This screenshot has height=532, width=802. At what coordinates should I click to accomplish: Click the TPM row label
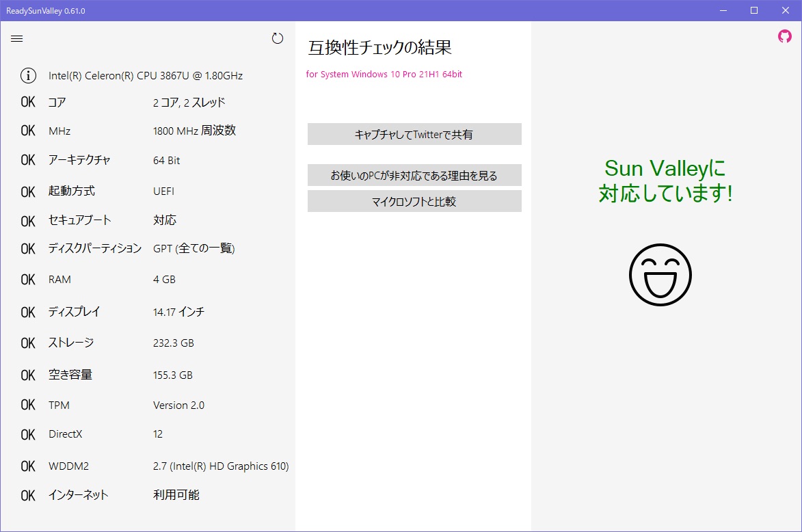point(59,405)
